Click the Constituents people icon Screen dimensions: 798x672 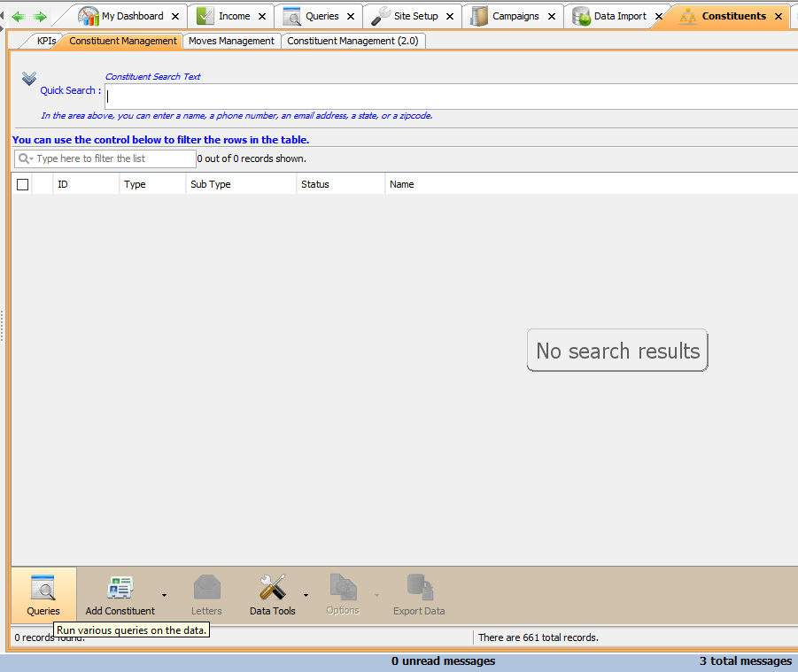coord(688,17)
